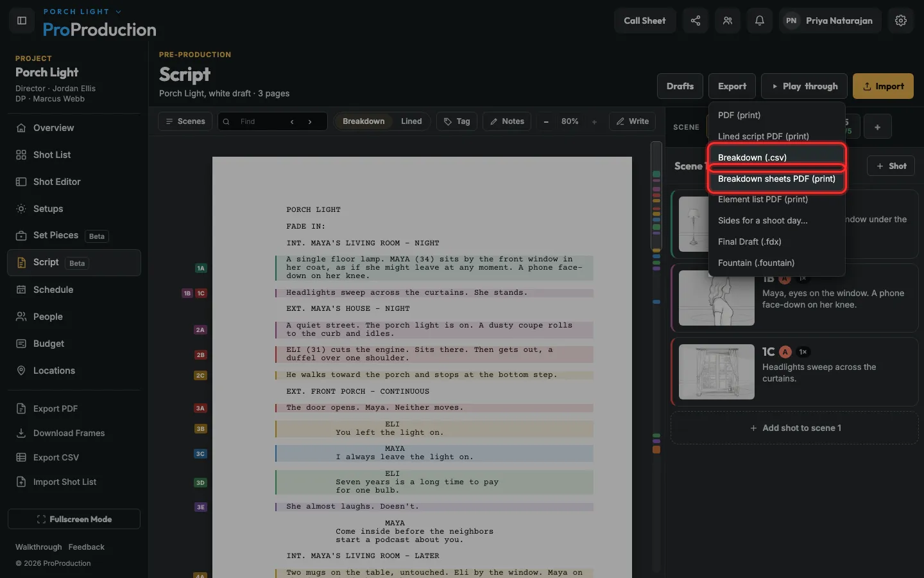Open the Scenes list dropdown
This screenshot has width=924, height=578.
click(x=185, y=121)
